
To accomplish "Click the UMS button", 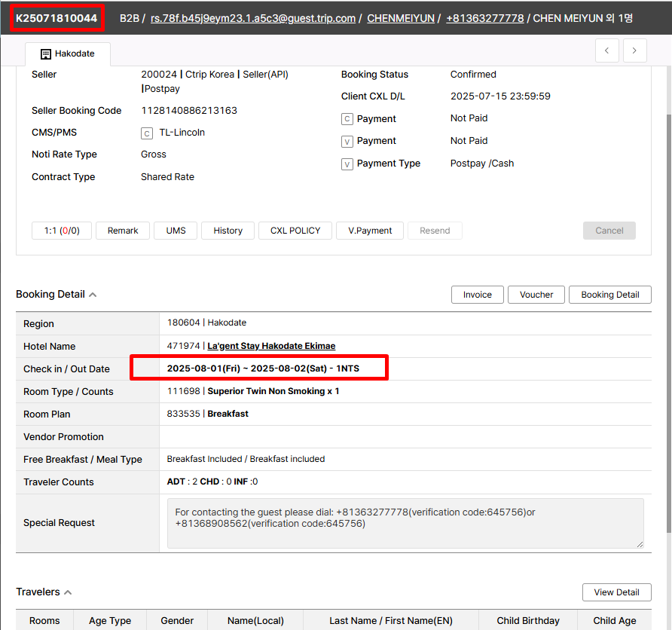I will click(176, 231).
